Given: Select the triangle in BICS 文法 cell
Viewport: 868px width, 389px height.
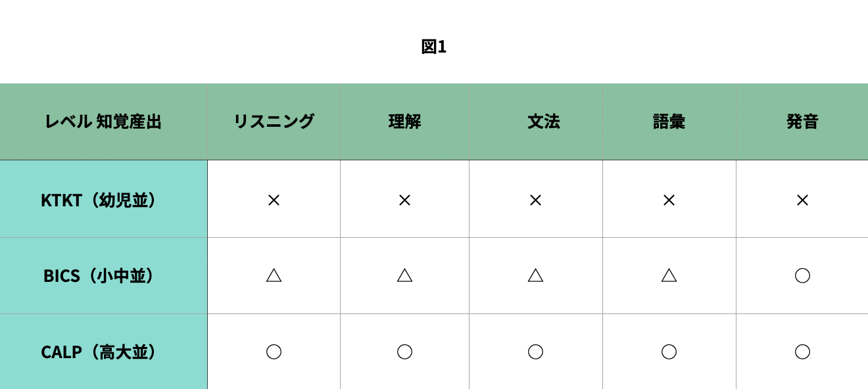Looking at the screenshot, I should click(x=535, y=275).
